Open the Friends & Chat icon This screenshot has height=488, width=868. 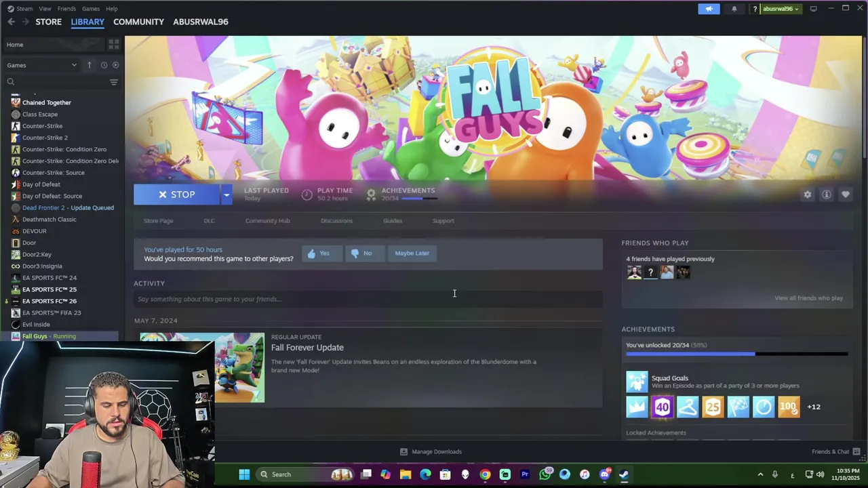click(856, 451)
